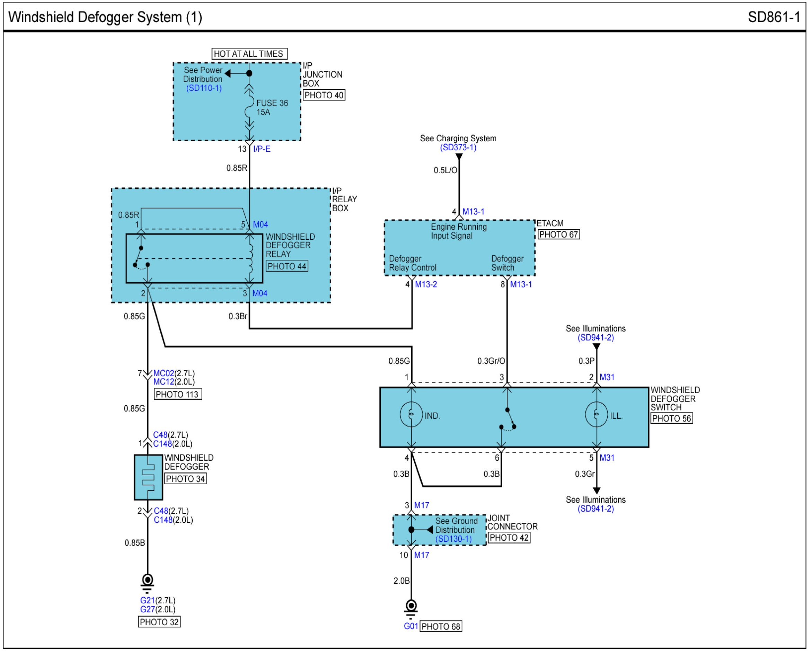The width and height of the screenshot is (812, 654).
Task: Open PHOTO 44 for the defogger relay
Action: click(x=287, y=266)
